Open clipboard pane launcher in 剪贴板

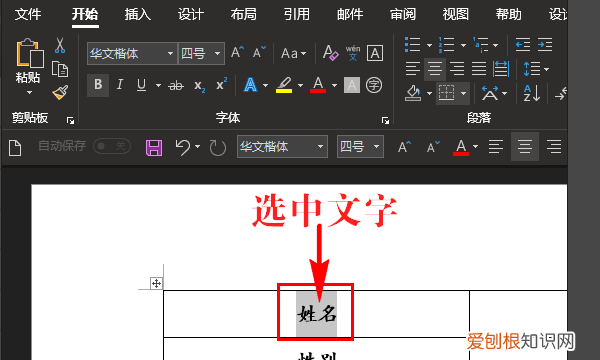(70, 121)
